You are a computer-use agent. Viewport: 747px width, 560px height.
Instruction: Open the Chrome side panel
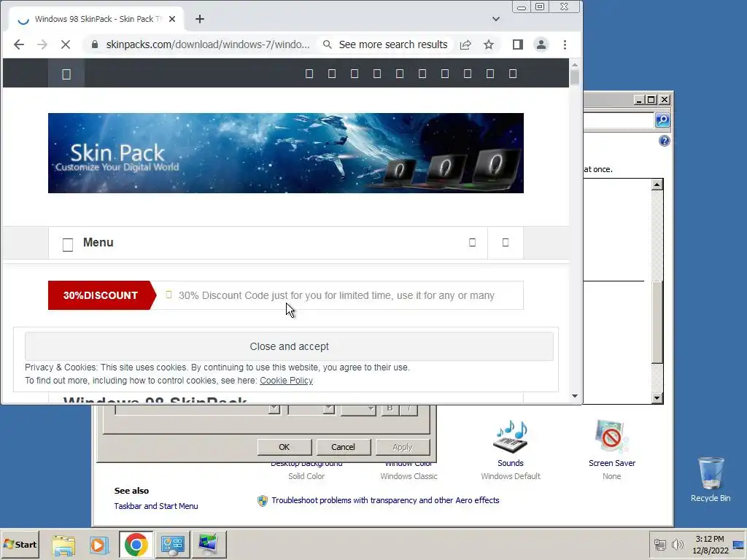coord(518,44)
